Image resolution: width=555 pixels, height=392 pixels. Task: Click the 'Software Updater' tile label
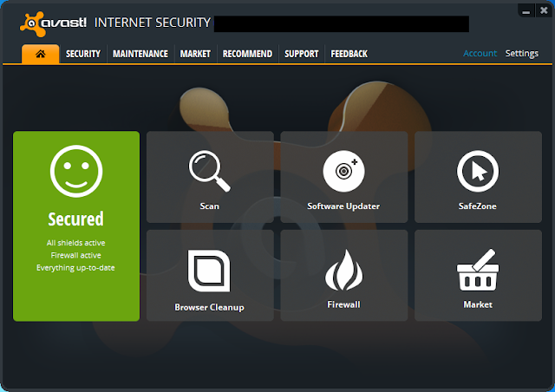click(343, 206)
